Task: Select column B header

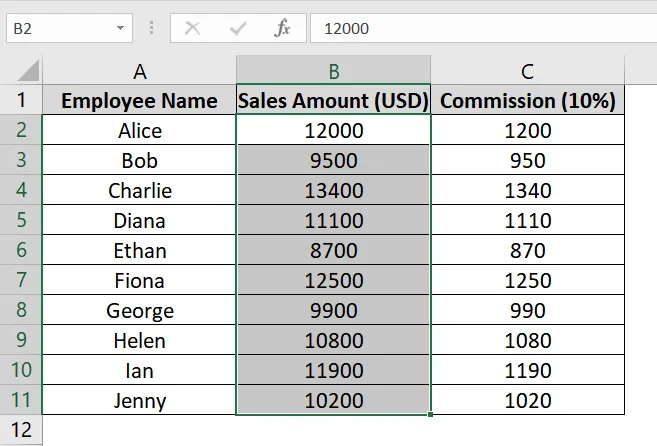Action: pos(334,70)
